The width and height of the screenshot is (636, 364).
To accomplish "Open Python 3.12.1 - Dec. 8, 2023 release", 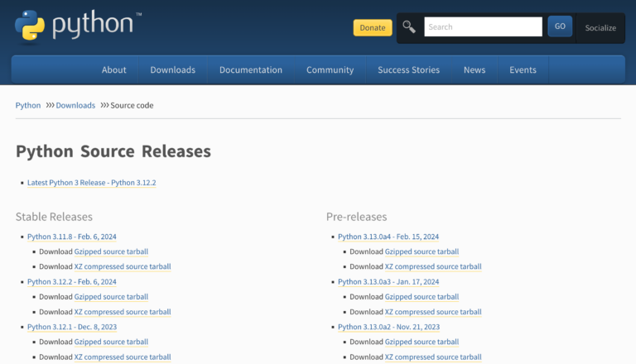I will tap(72, 327).
